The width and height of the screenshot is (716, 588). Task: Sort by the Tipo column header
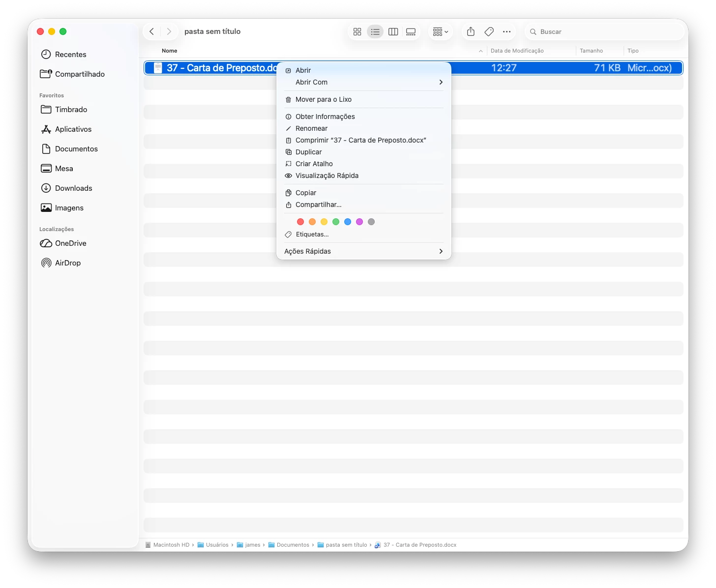point(633,51)
